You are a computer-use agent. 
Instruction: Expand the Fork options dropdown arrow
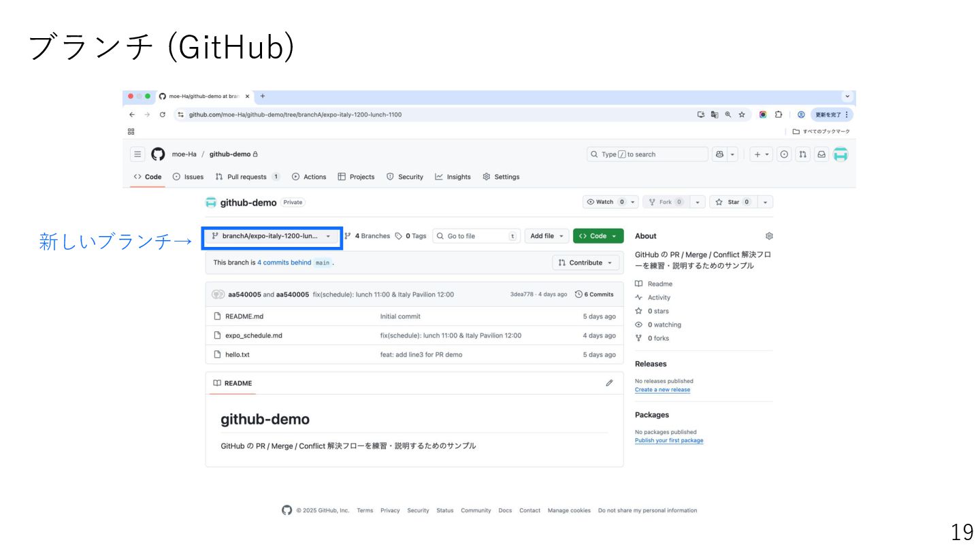point(698,202)
